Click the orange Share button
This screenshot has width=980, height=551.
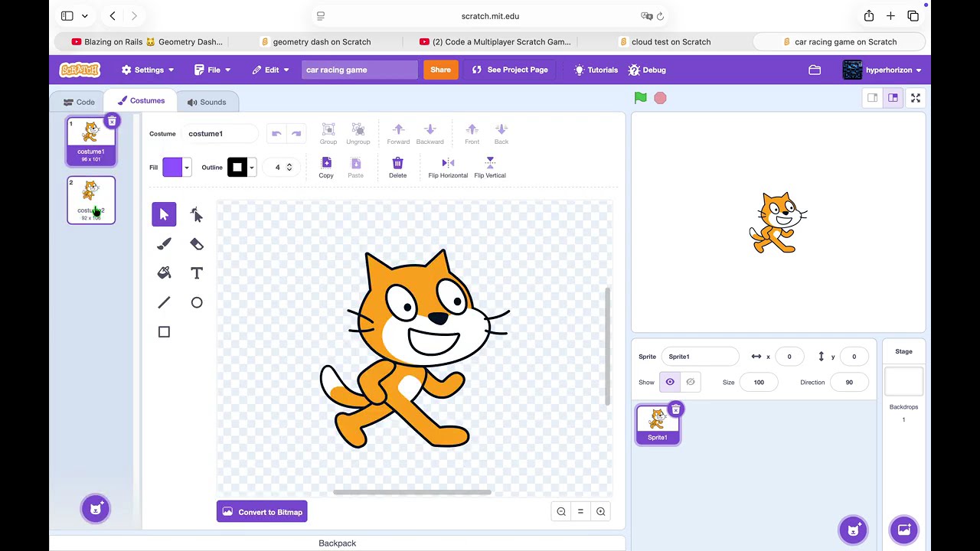point(440,70)
